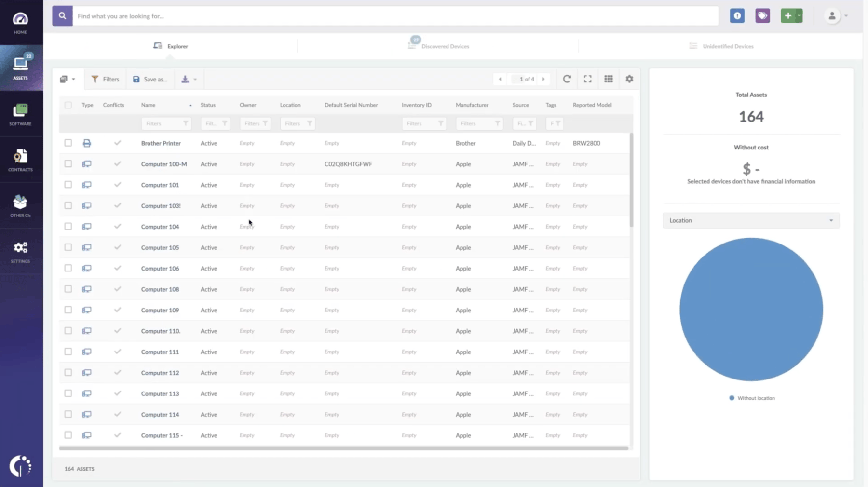The height and width of the screenshot is (487, 868).
Task: Open table settings via the gear icon
Action: pyautogui.click(x=629, y=79)
